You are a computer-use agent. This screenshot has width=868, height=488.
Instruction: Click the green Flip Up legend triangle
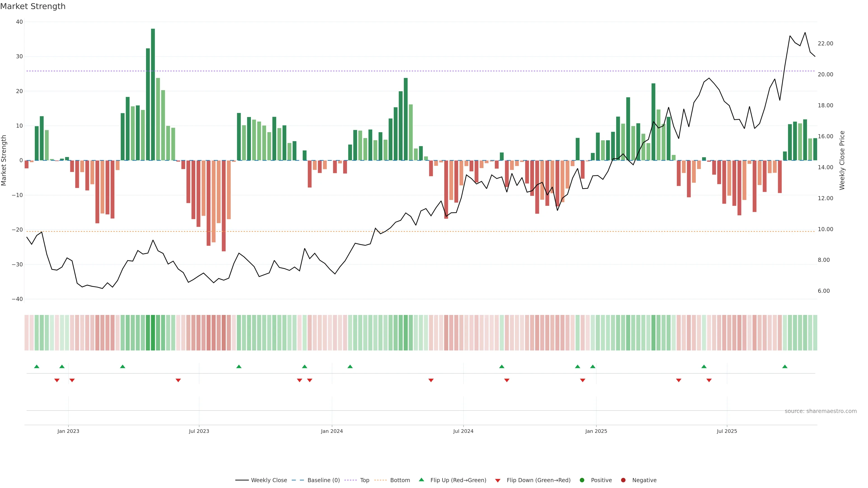click(421, 480)
